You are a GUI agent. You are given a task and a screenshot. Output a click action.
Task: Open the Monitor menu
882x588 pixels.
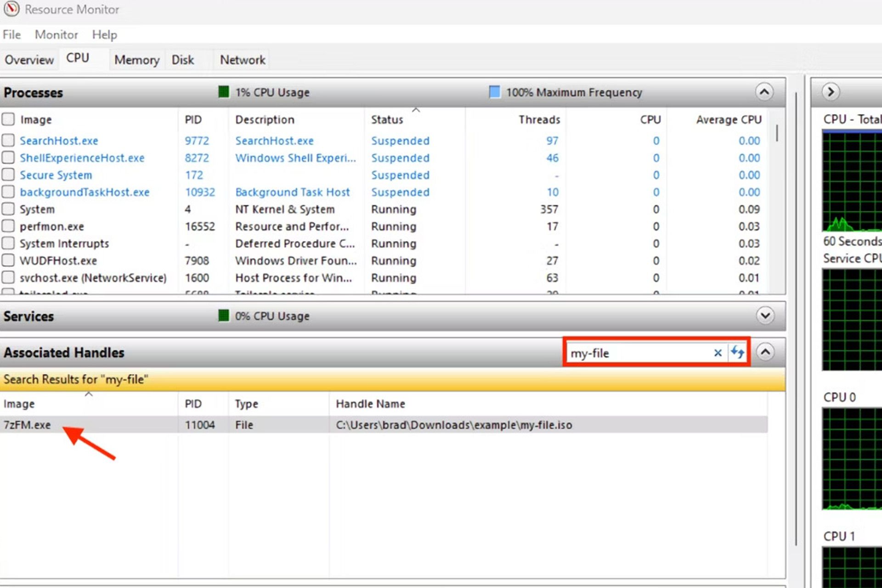pyautogui.click(x=56, y=34)
